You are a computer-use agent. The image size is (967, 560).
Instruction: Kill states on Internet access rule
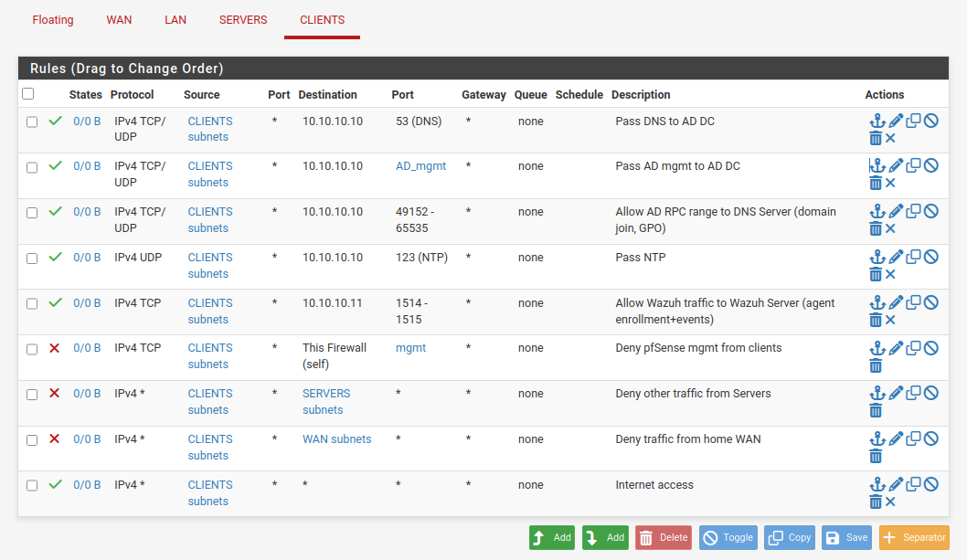tap(890, 502)
